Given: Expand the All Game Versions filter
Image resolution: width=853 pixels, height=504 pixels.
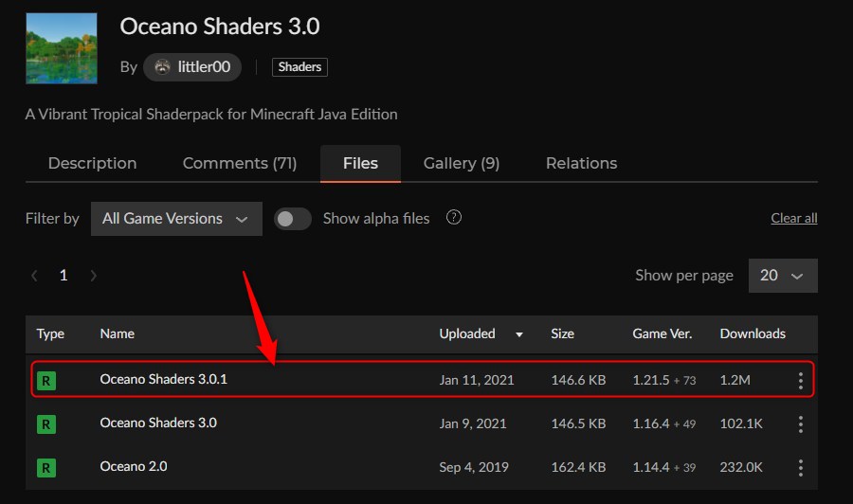Looking at the screenshot, I should pos(176,219).
